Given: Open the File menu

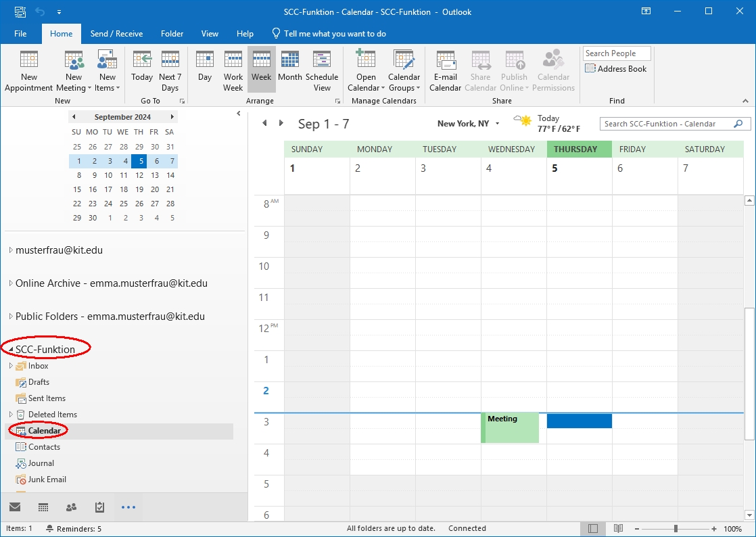Looking at the screenshot, I should click(x=20, y=34).
